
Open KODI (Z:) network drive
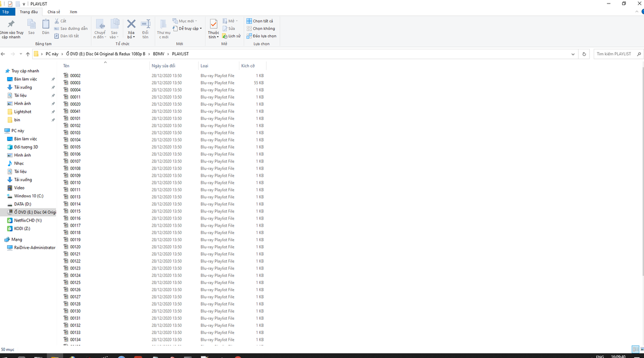point(22,229)
